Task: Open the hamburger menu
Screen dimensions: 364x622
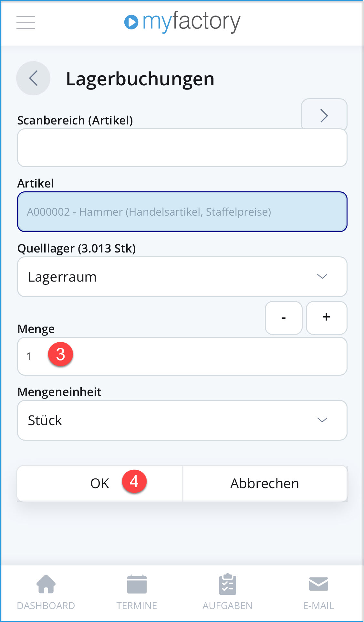Action: 26,22
